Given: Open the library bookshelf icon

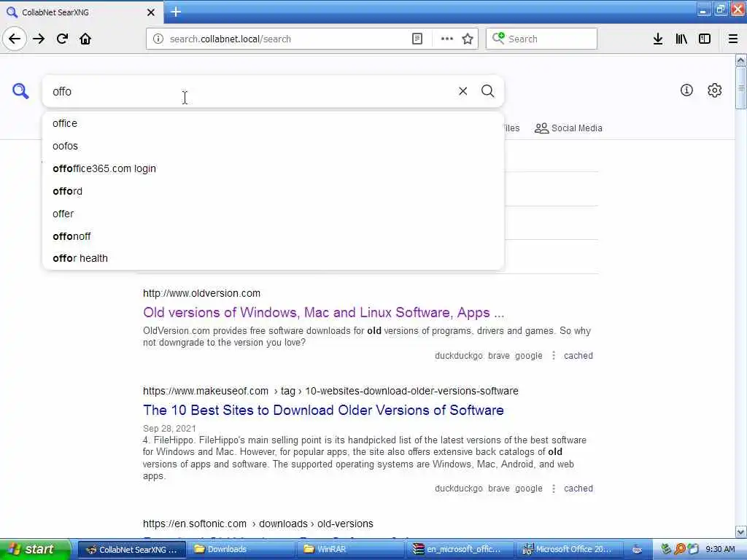Looking at the screenshot, I should [681, 39].
